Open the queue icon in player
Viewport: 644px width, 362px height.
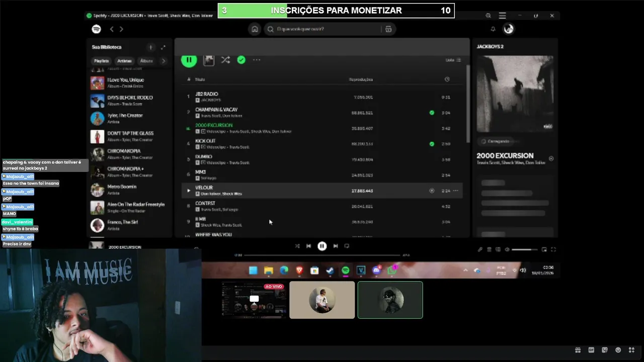tap(489, 249)
